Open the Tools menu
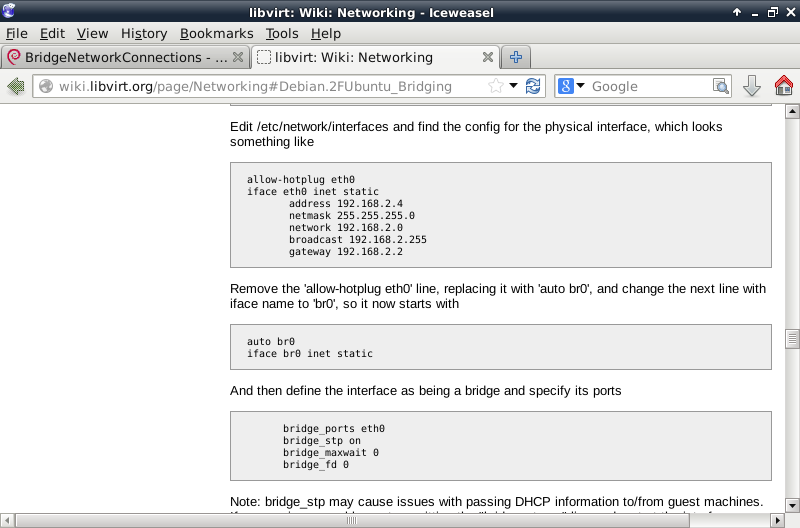This screenshot has height=528, width=800. [x=282, y=33]
